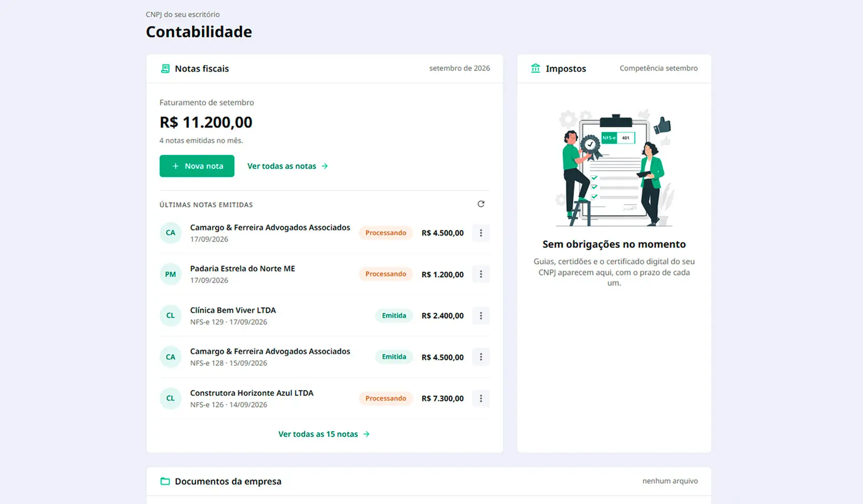The image size is (863, 504).
Task: Click the Sem obrigações no momento heading
Action: [614, 244]
